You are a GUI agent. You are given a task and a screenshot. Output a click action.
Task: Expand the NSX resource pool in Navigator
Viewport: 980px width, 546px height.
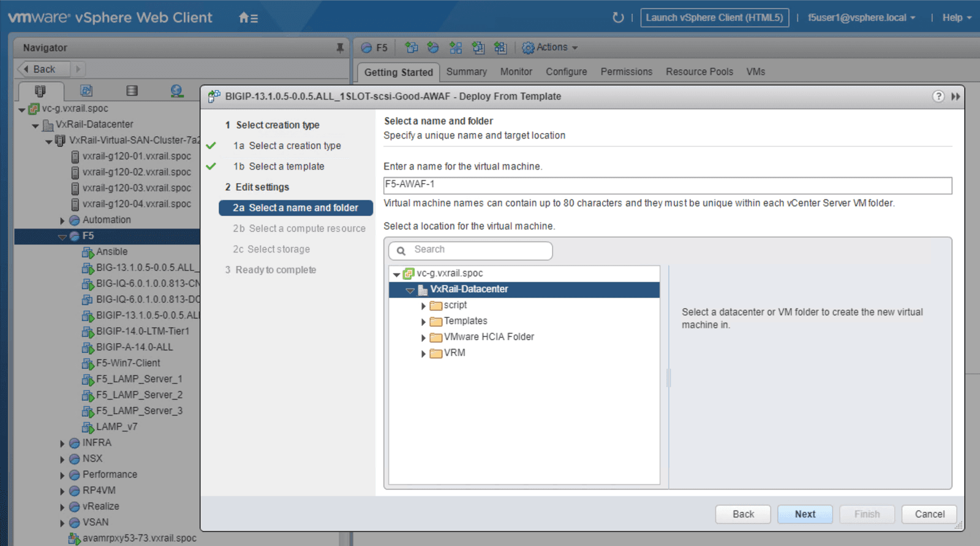point(62,459)
